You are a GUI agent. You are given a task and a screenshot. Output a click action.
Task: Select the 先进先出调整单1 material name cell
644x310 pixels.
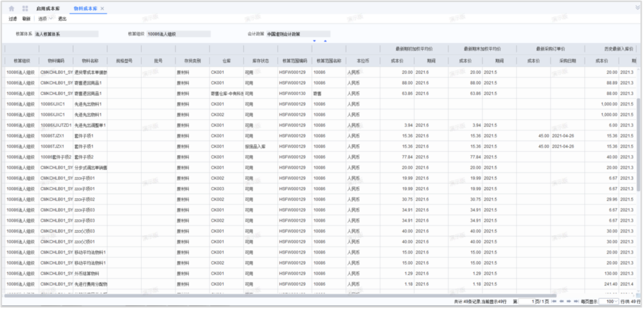(x=90, y=125)
